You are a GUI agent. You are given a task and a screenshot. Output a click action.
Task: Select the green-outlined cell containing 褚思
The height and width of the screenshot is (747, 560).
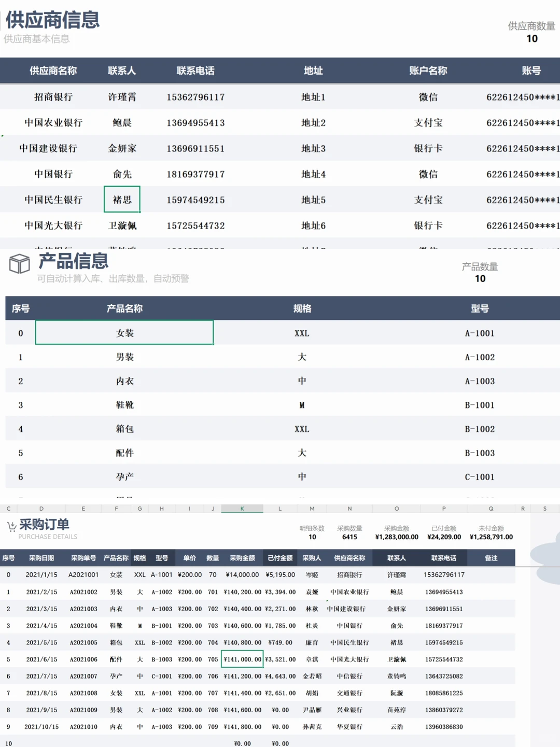coord(122,200)
